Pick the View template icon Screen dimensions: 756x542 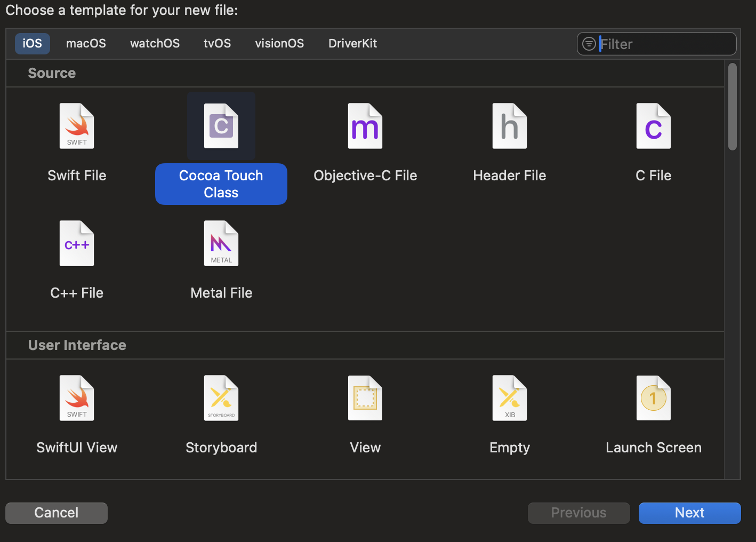pos(365,398)
